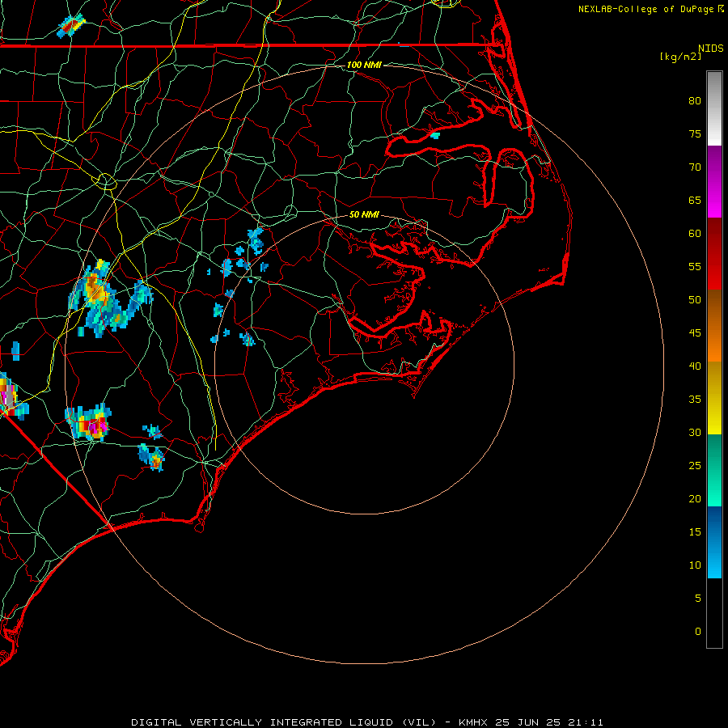Click the 80 value on the VIL scale

695,101
